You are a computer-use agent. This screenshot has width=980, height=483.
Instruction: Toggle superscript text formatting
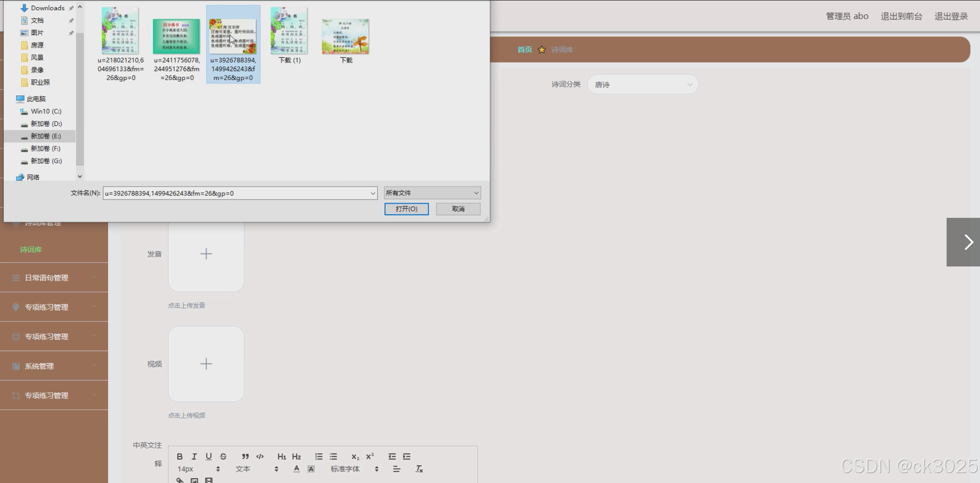pos(370,457)
